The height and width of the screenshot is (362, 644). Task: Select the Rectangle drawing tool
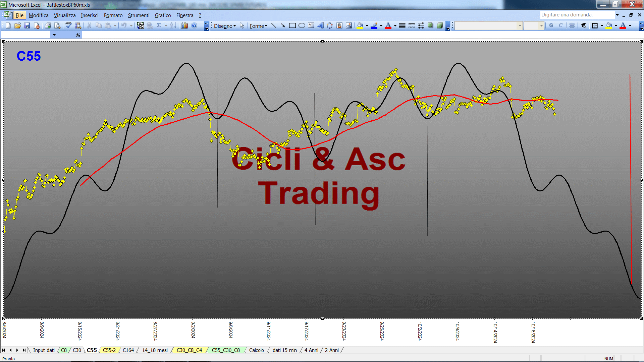(x=292, y=25)
